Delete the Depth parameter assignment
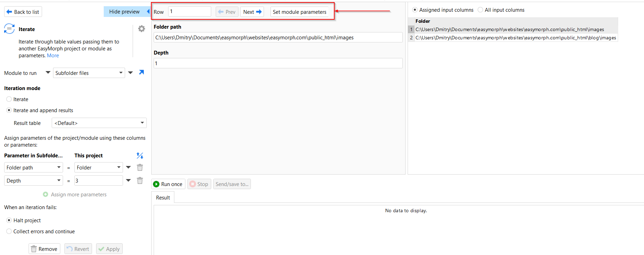The width and height of the screenshot is (644, 255). pyautogui.click(x=140, y=181)
